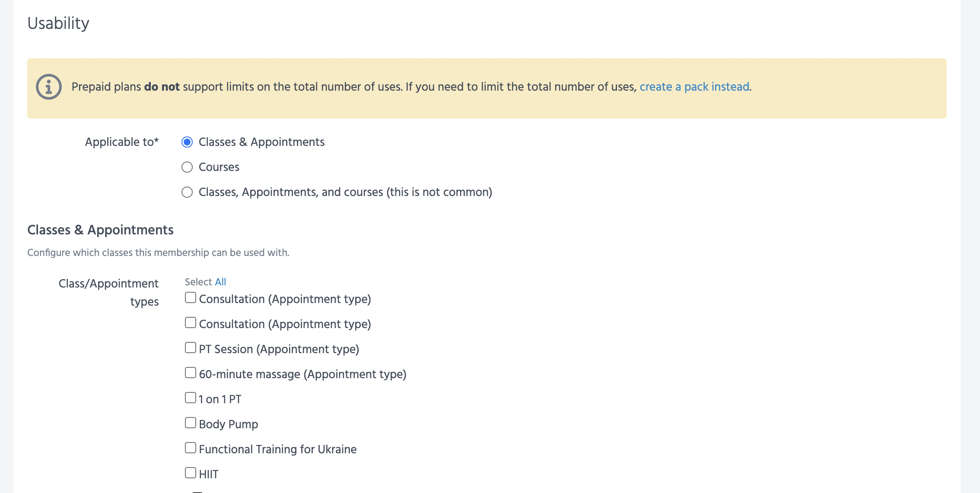Check Functional Training for Ukraine checkbox
Viewport: 980px width, 493px height.
(191, 448)
